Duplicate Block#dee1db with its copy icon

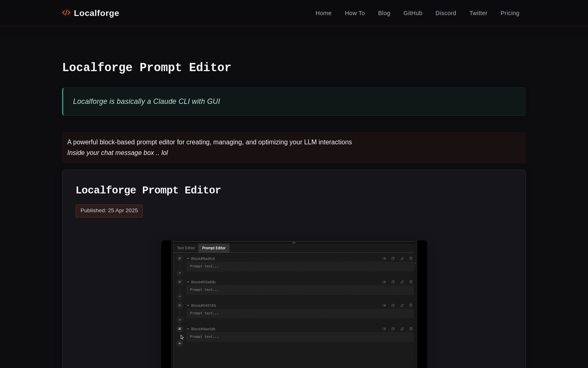393,329
